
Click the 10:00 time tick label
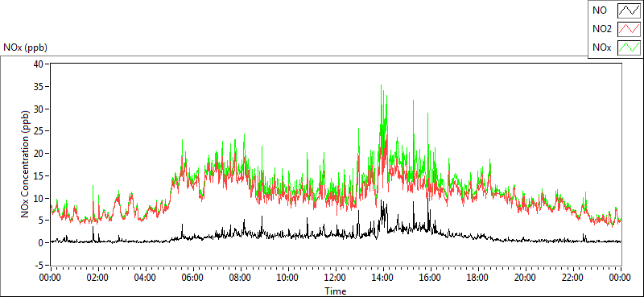pyautogui.click(x=288, y=278)
